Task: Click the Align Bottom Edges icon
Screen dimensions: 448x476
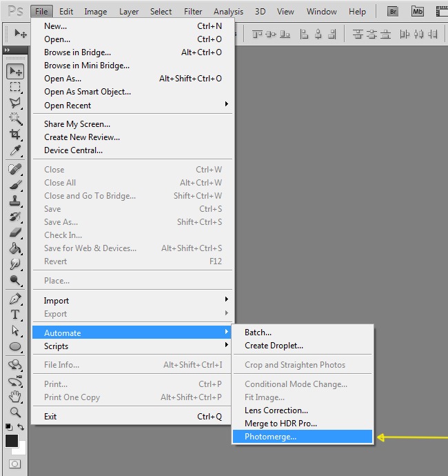Action: click(285, 34)
